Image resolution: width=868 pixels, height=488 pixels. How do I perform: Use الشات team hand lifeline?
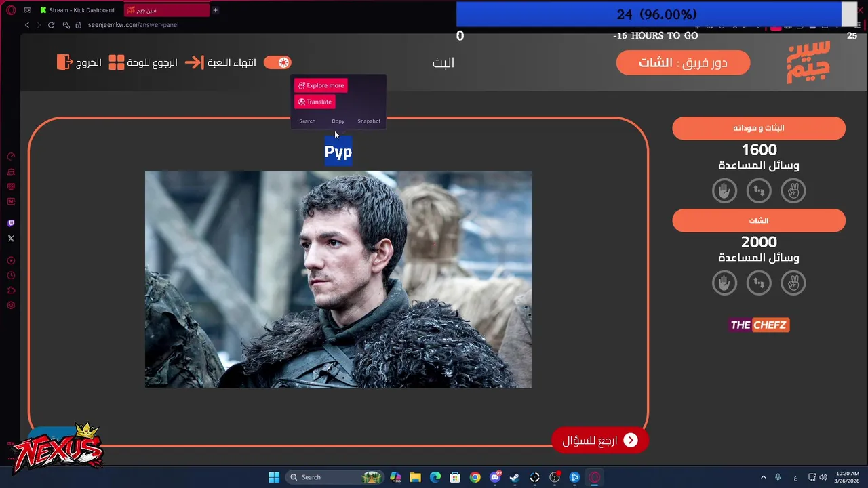(x=724, y=283)
